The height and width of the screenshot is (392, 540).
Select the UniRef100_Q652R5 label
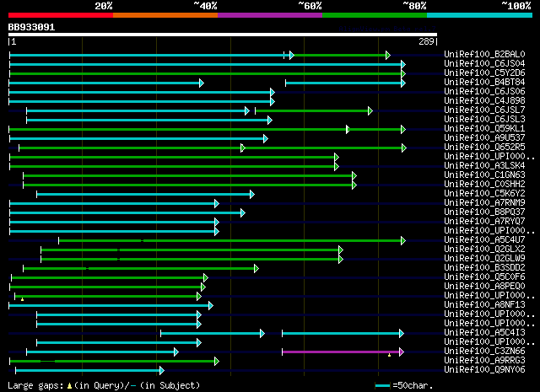(x=484, y=148)
